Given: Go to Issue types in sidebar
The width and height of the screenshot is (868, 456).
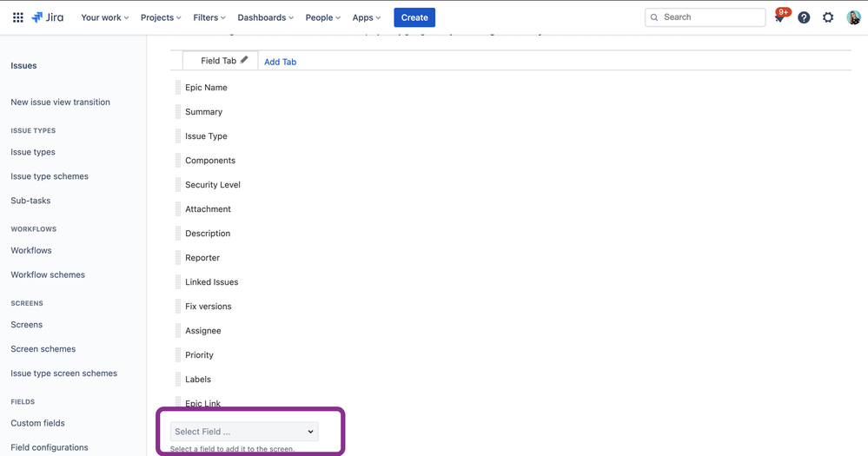Looking at the screenshot, I should 33,152.
